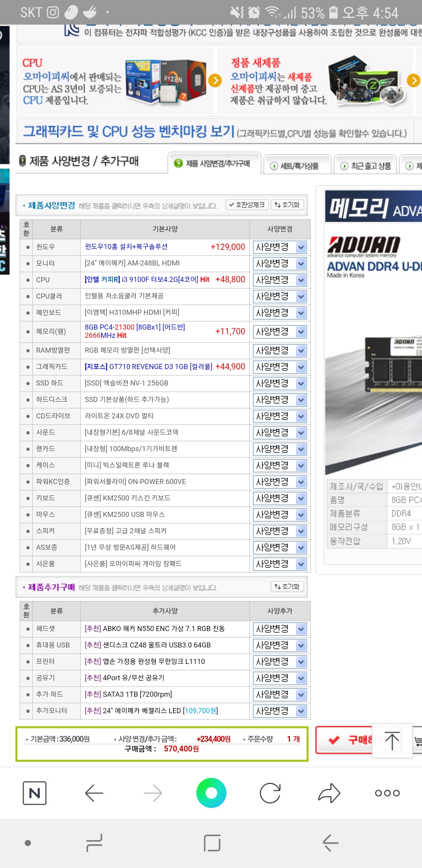Open the i3 9100F CPU product link

pos(147,280)
